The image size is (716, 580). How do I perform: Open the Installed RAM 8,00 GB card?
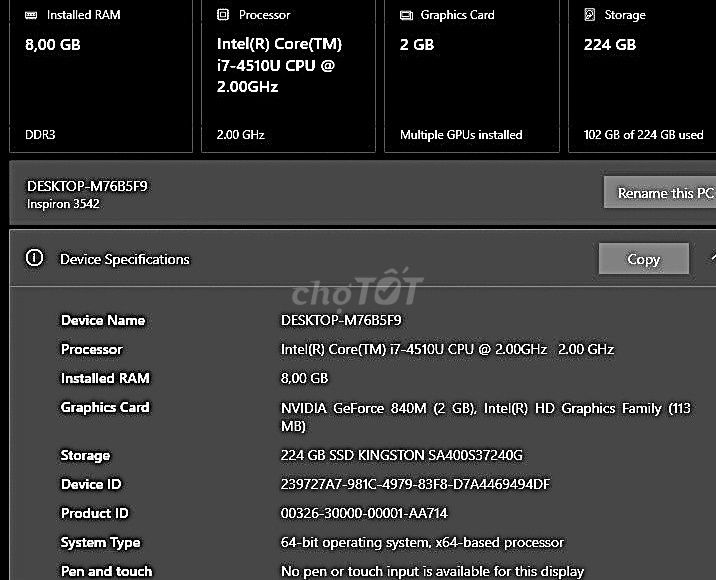point(101,75)
